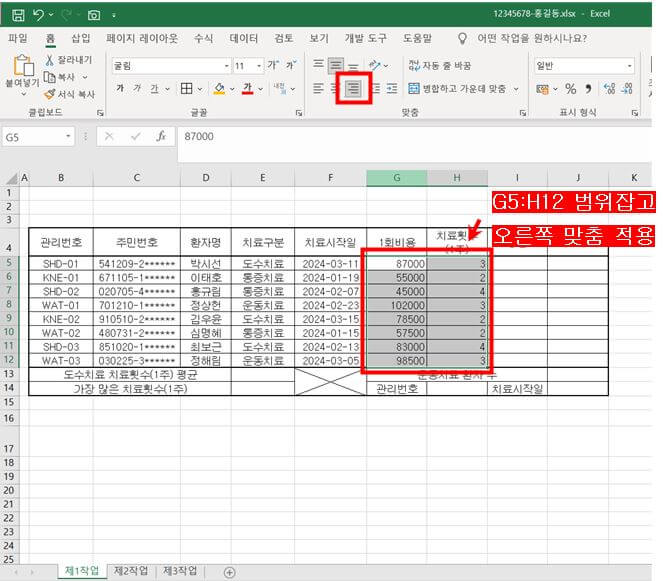Apply comma style
The height and width of the screenshot is (581, 663).
click(588, 89)
